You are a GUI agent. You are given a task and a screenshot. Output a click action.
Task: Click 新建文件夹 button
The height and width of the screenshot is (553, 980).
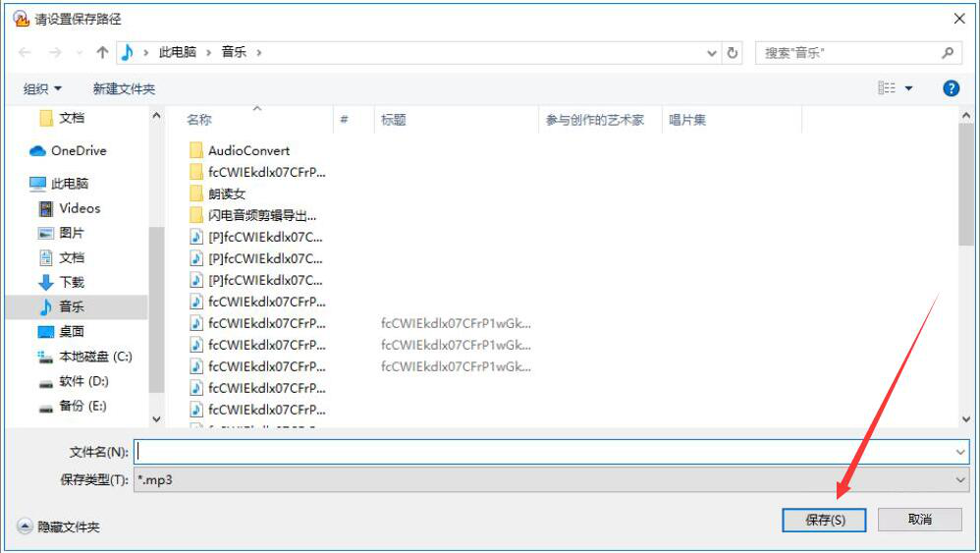(124, 88)
